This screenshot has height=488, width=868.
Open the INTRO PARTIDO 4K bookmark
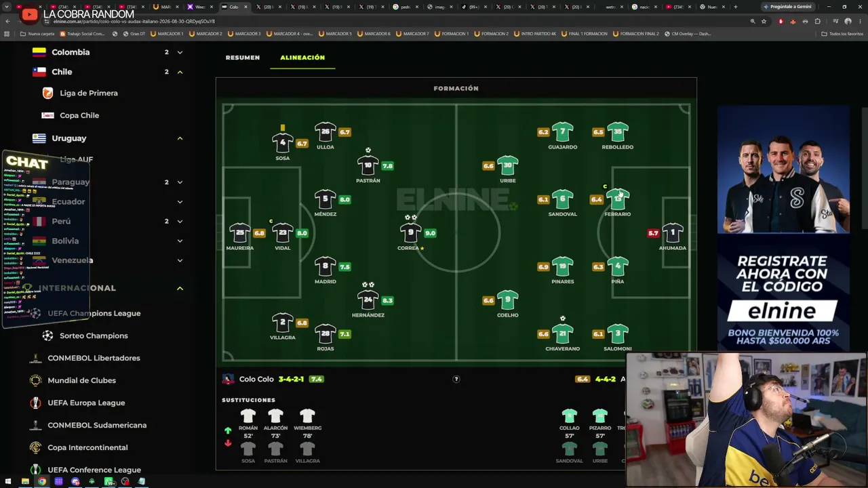(x=535, y=34)
